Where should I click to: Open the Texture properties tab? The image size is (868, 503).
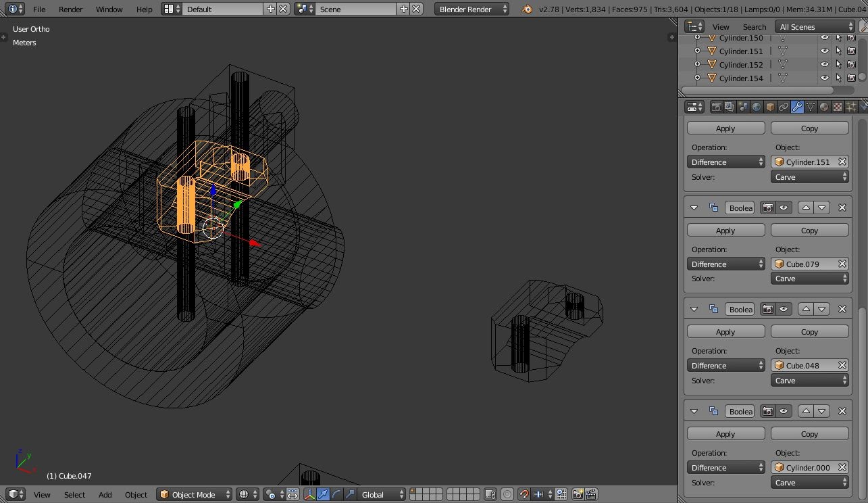pyautogui.click(x=838, y=107)
